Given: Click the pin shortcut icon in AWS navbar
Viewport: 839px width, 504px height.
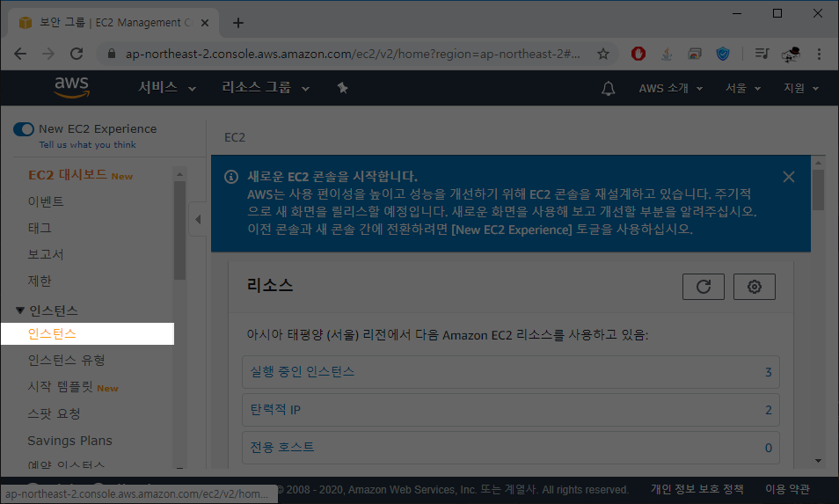Looking at the screenshot, I should [342, 88].
